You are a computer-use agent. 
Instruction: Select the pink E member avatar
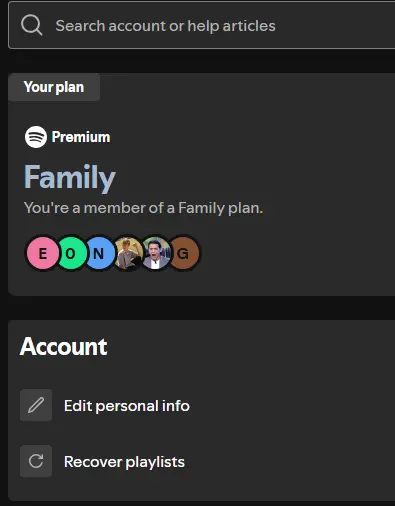coord(42,253)
